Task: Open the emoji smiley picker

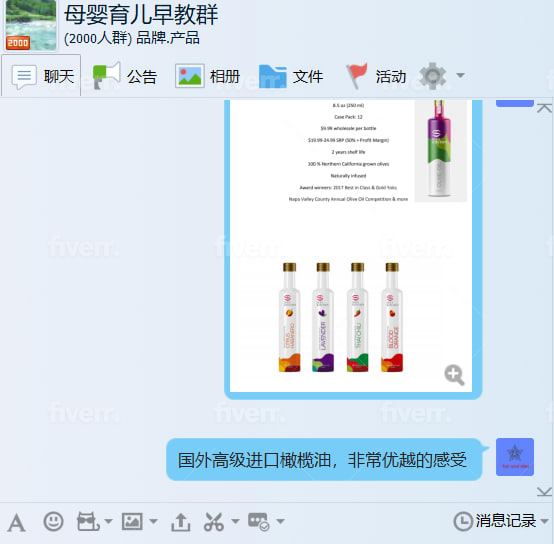Action: [x=53, y=521]
